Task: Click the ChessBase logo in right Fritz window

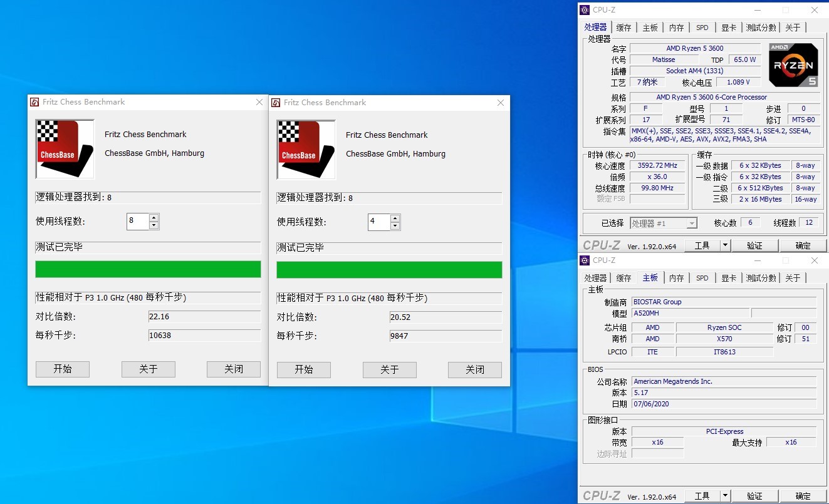Action: coord(306,150)
